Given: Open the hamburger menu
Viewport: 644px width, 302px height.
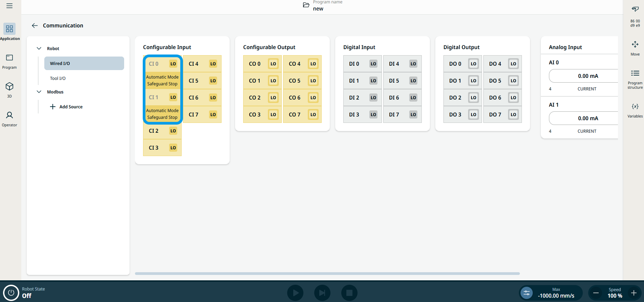Looking at the screenshot, I should coord(9,6).
